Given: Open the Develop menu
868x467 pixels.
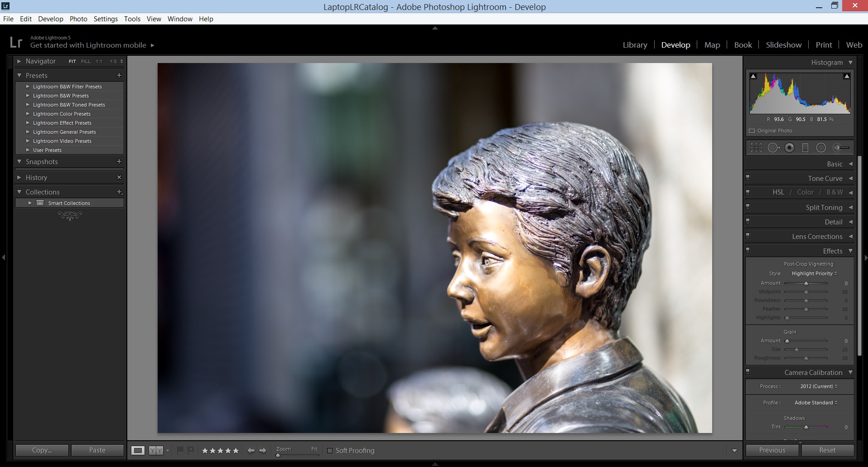Looking at the screenshot, I should tap(51, 19).
